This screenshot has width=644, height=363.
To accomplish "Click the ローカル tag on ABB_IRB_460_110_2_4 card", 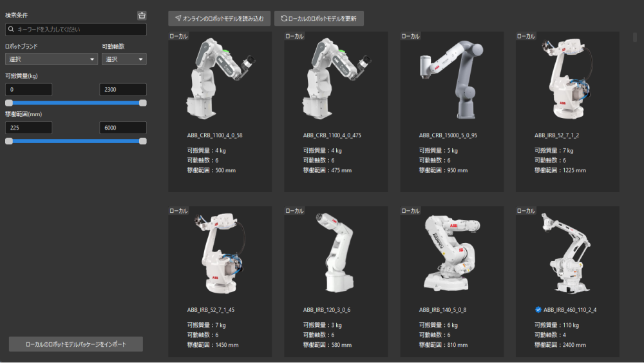I will coord(526,211).
